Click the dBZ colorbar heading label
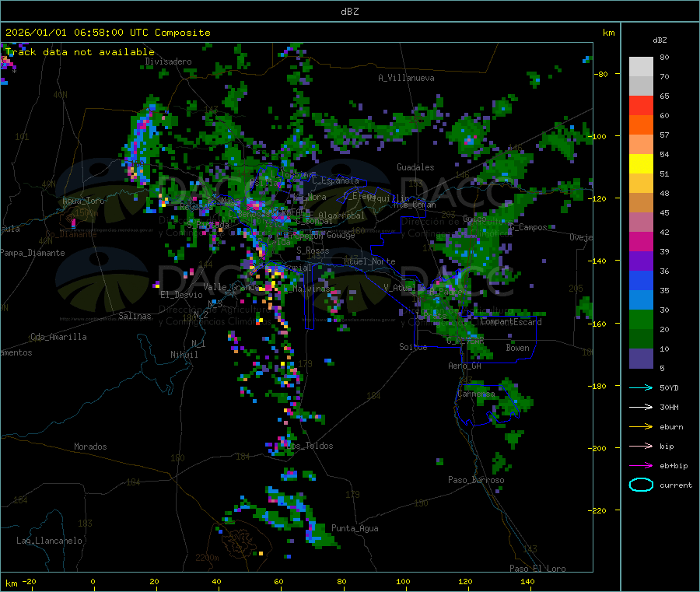700x592 pixels. coord(660,40)
